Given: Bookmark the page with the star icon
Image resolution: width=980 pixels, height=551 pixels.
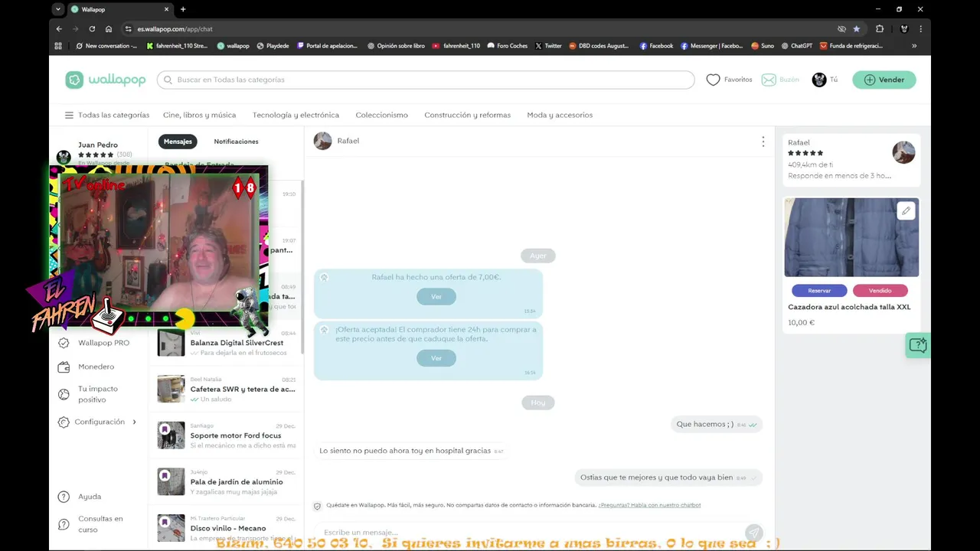Looking at the screenshot, I should [x=857, y=29].
